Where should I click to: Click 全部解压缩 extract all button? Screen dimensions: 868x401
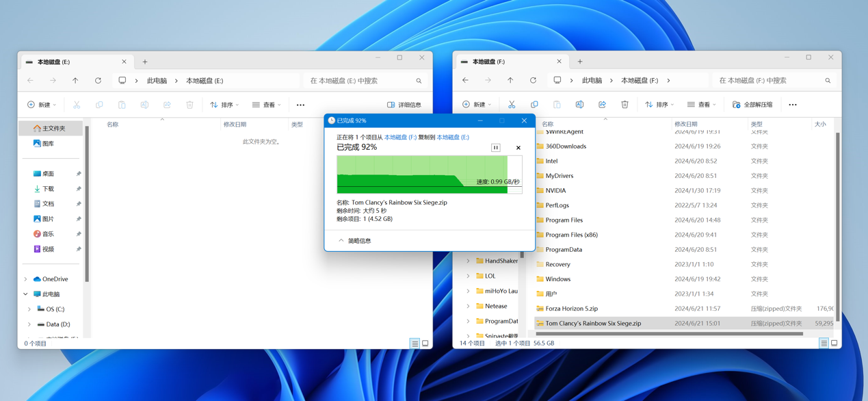(752, 105)
